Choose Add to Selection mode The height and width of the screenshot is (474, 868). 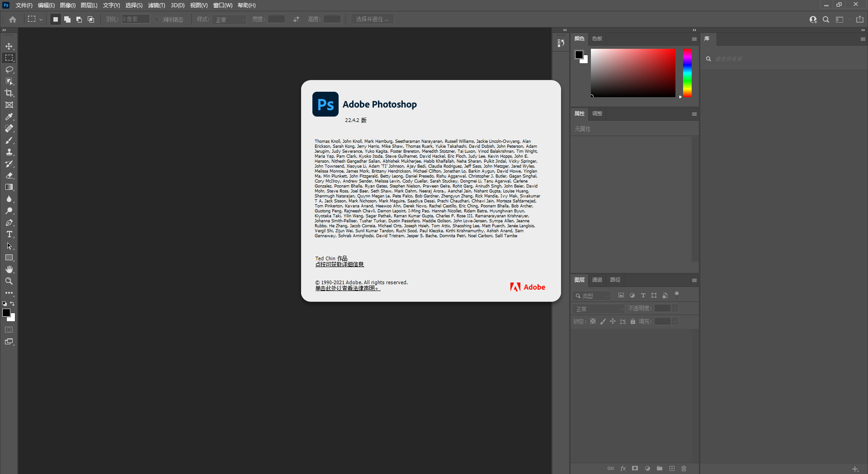[x=67, y=19]
